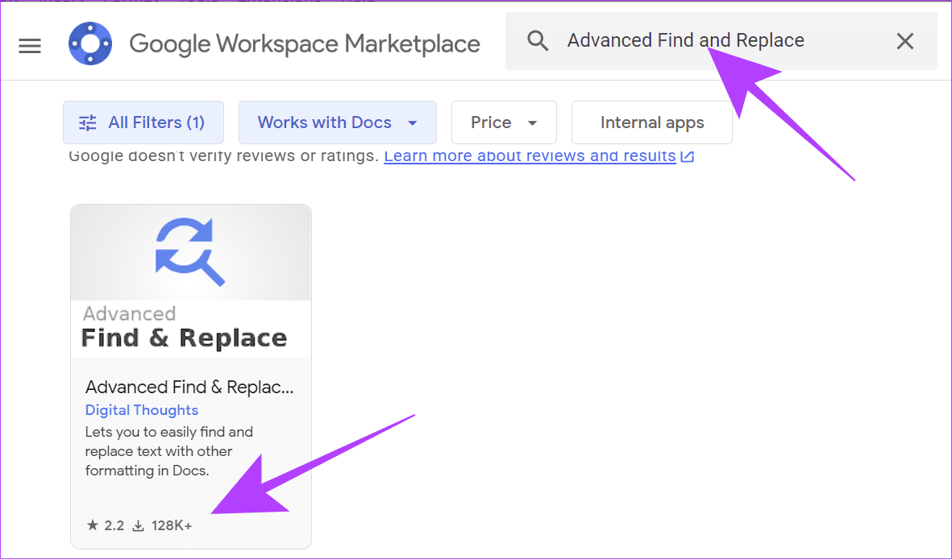Open the hamburger main menu
This screenshot has height=560, width=952.
[x=30, y=45]
